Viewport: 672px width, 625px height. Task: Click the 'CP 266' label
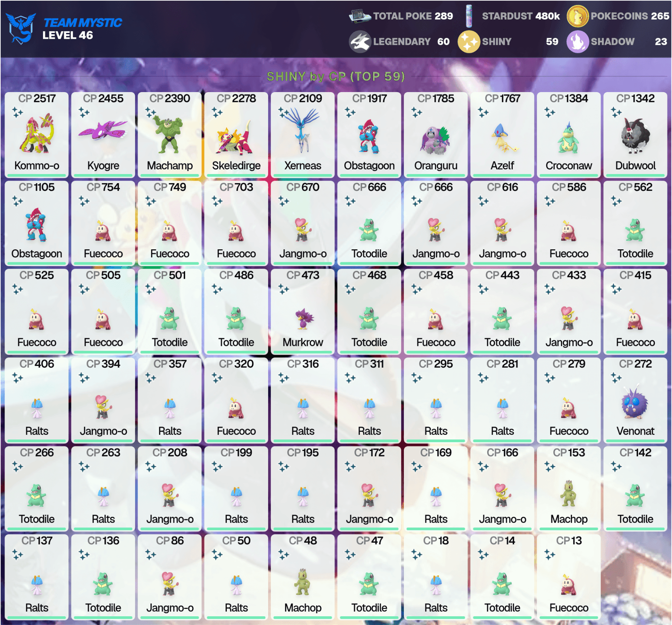click(x=37, y=452)
